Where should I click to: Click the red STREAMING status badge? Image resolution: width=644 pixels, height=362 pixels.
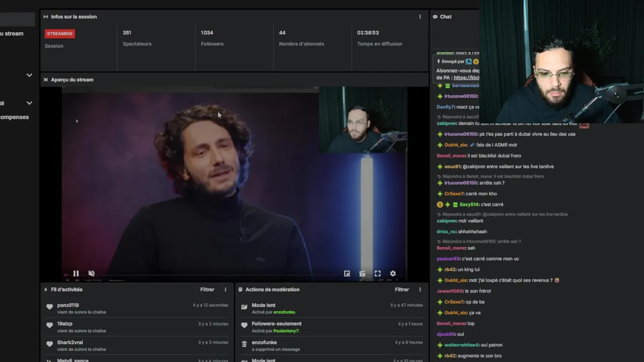[60, 34]
